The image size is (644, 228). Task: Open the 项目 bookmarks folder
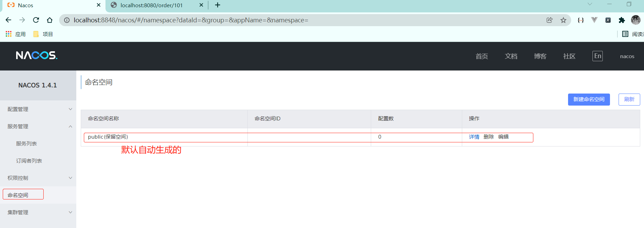pyautogui.click(x=43, y=34)
